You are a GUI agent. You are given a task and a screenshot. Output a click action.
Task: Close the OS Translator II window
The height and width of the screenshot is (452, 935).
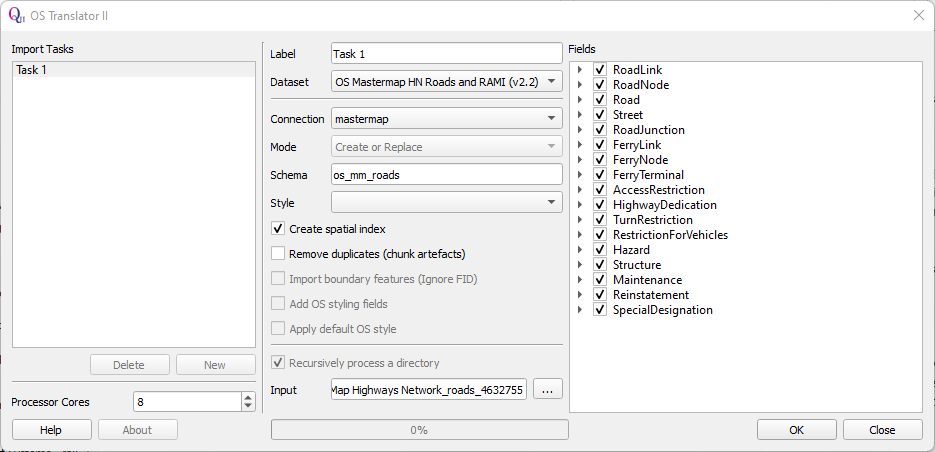tap(919, 16)
